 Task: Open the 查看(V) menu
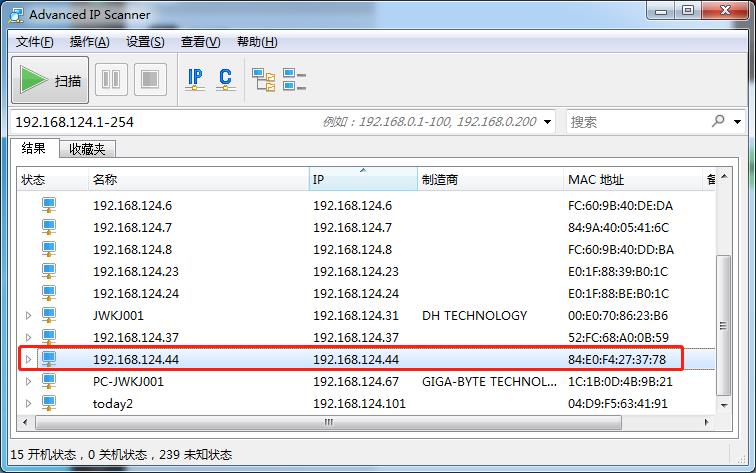pos(200,42)
